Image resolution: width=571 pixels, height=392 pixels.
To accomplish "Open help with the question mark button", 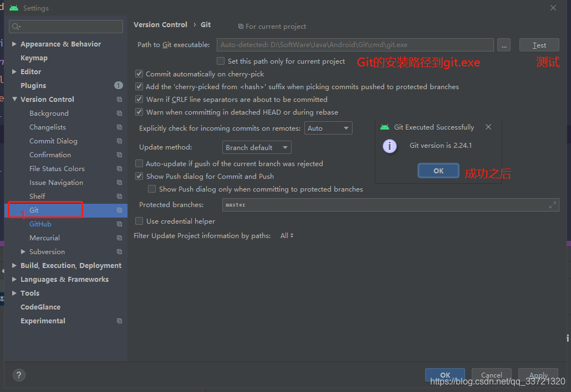I will (19, 375).
